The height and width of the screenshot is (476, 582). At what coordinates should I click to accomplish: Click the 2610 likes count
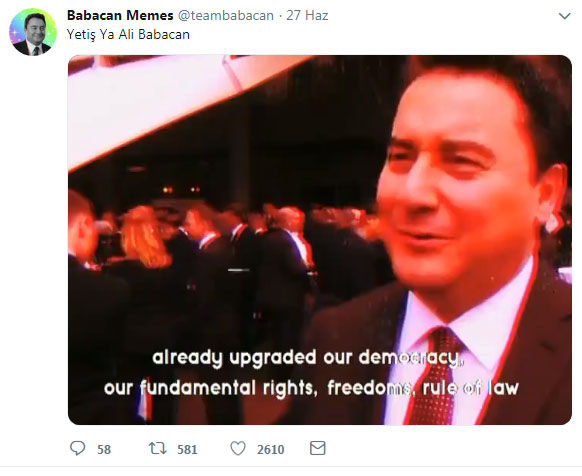coord(271,450)
